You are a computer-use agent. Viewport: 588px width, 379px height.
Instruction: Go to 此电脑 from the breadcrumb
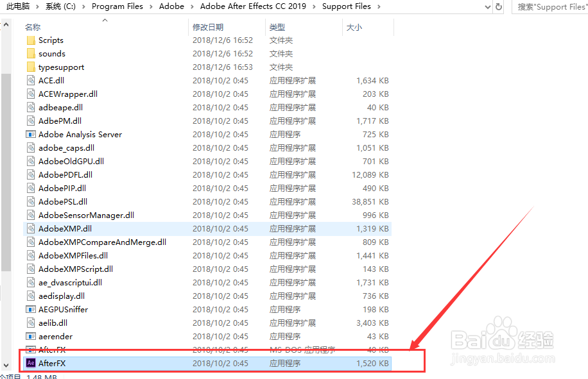[20, 6]
